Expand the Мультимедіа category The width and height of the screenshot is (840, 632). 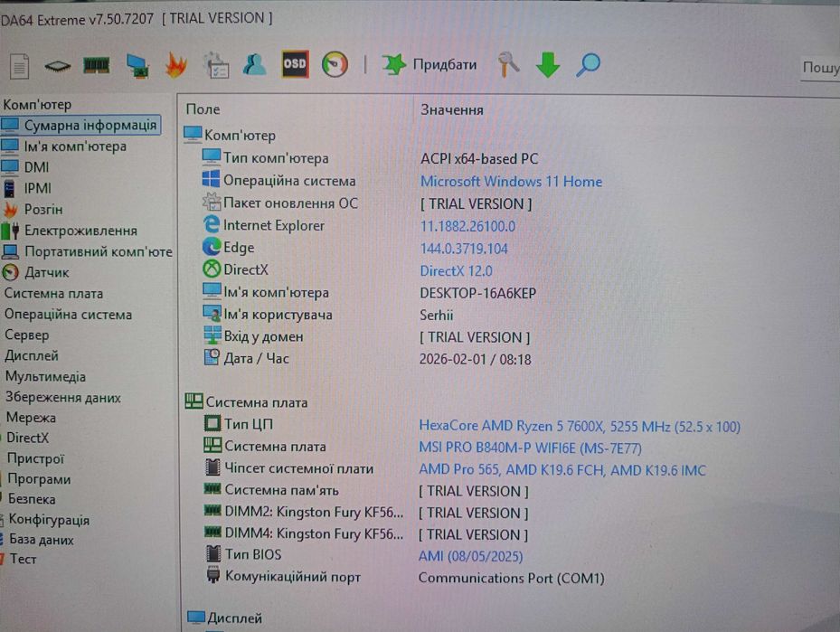click(x=45, y=376)
